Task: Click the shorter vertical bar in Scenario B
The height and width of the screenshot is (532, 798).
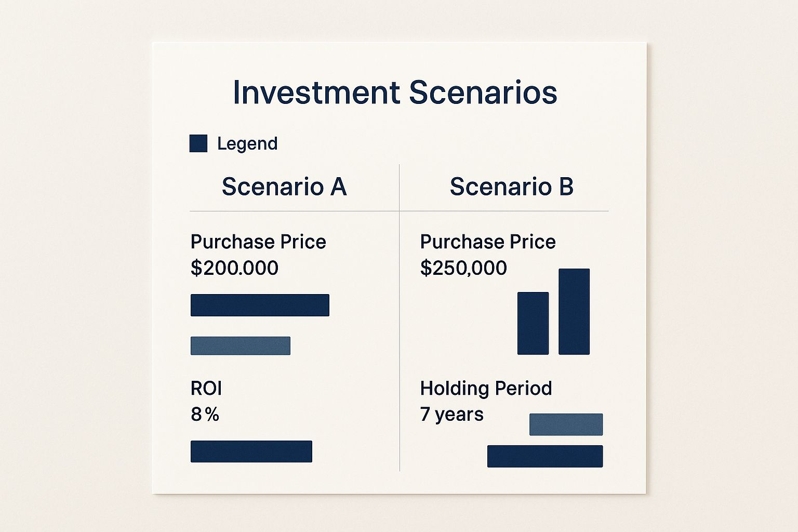Action: click(x=533, y=323)
